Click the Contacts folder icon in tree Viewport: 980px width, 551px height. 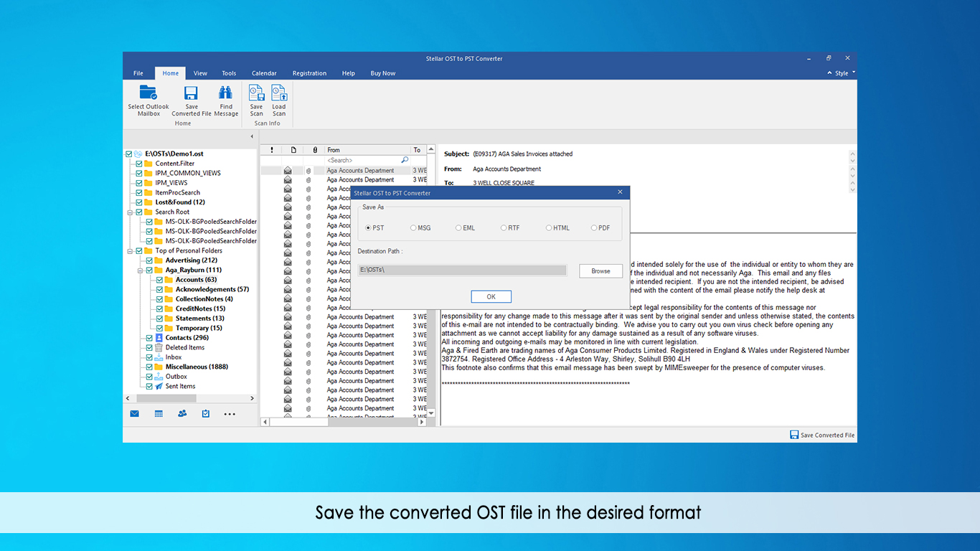(159, 338)
